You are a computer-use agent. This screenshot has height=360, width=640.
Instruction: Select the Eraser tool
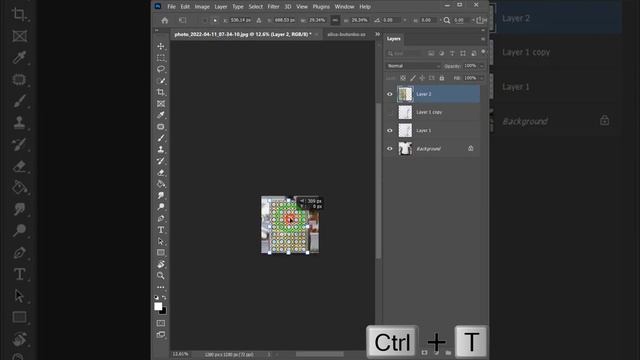pyautogui.click(x=161, y=172)
